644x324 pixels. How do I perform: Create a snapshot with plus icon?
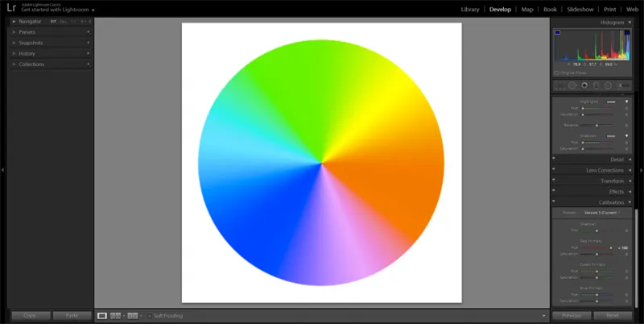[x=88, y=43]
